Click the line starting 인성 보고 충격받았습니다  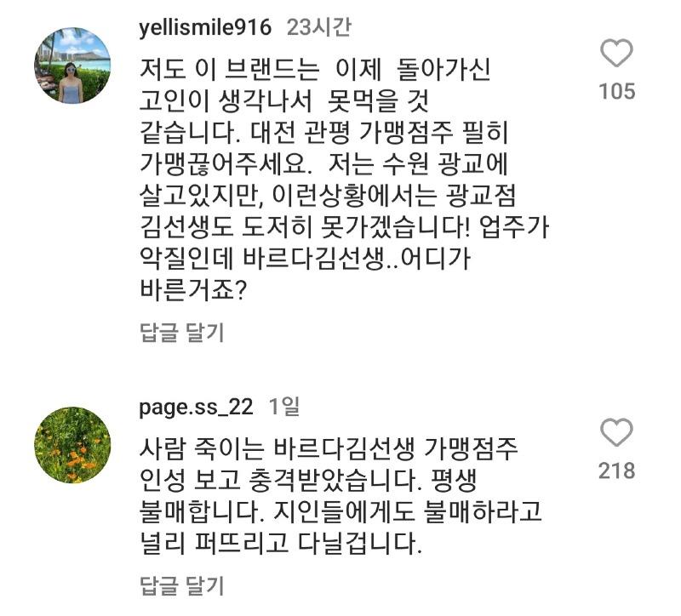pos(308,480)
